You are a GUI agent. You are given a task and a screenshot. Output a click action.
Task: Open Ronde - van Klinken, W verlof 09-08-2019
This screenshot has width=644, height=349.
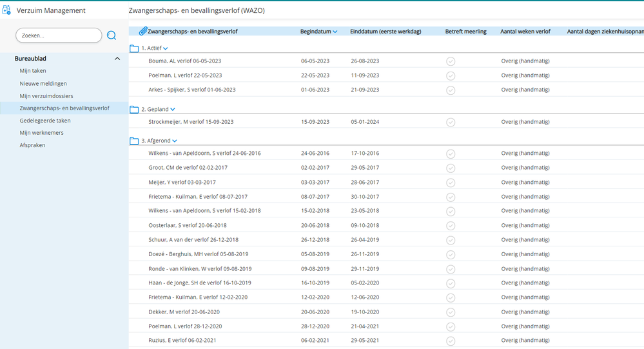tap(200, 269)
